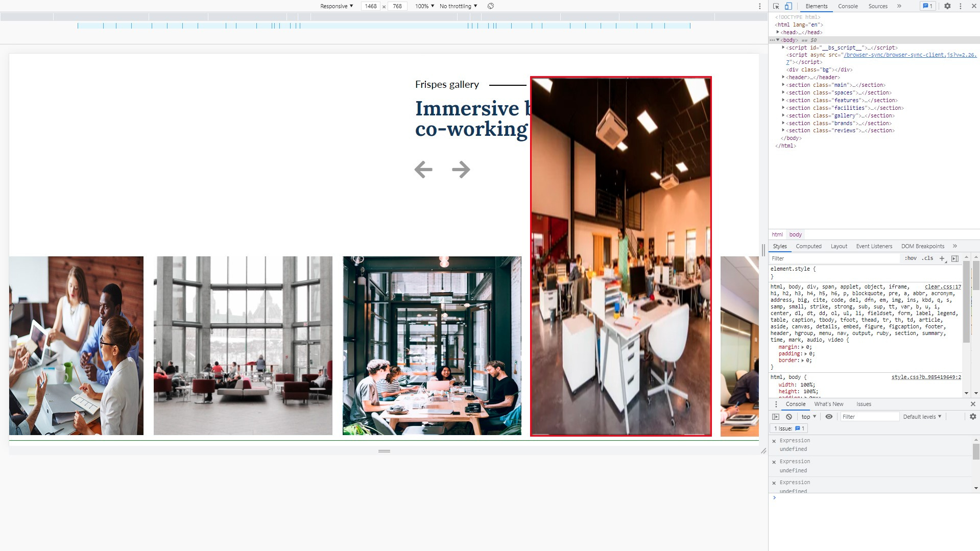The image size is (980, 551).
Task: Open the 100% zoom dropdown
Action: pyautogui.click(x=424, y=6)
